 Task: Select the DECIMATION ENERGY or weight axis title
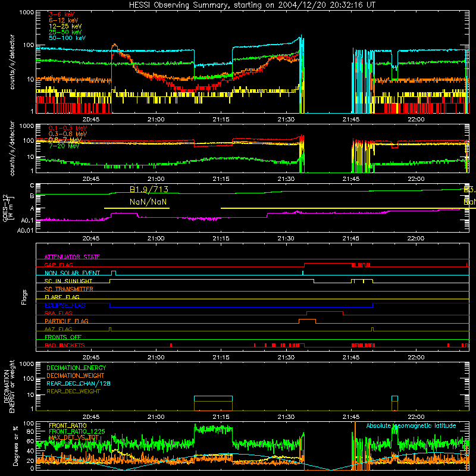point(9,386)
